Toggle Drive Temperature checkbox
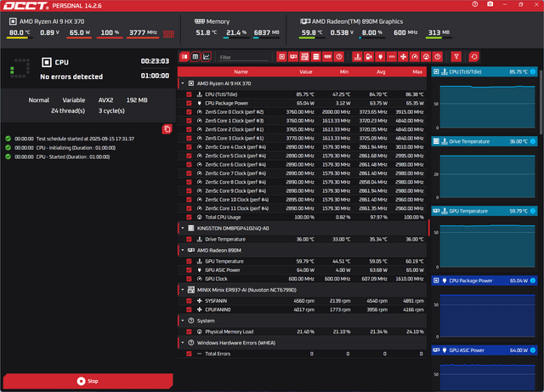Image resolution: width=544 pixels, height=392 pixels. pyautogui.click(x=189, y=239)
